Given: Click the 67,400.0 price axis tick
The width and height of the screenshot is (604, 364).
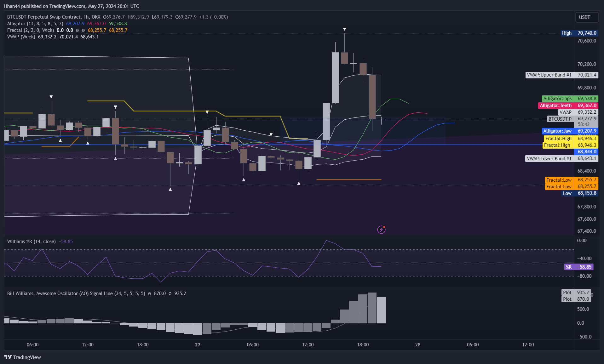Looking at the screenshot, I should point(586,231).
